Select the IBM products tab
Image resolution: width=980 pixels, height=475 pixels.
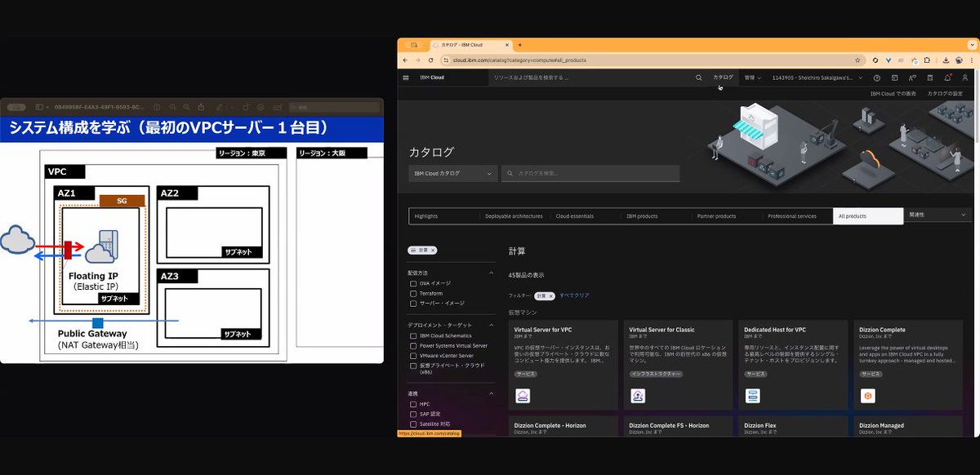656,216
